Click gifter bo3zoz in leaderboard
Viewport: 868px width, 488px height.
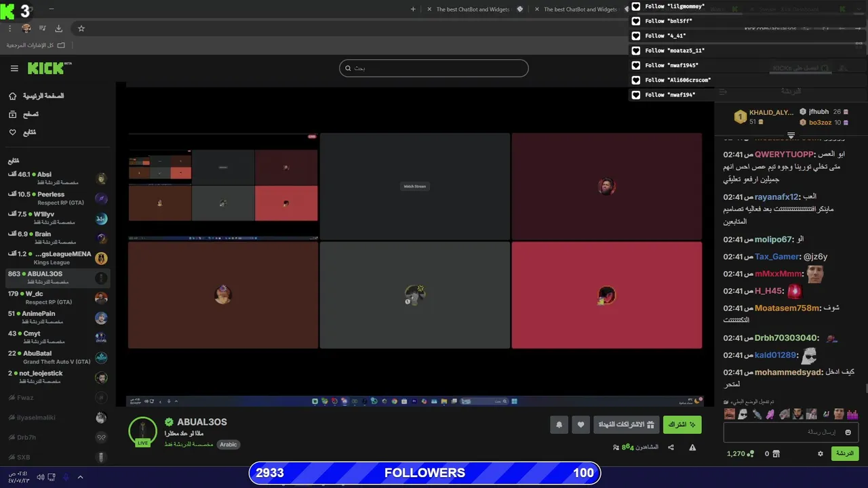[x=820, y=123]
